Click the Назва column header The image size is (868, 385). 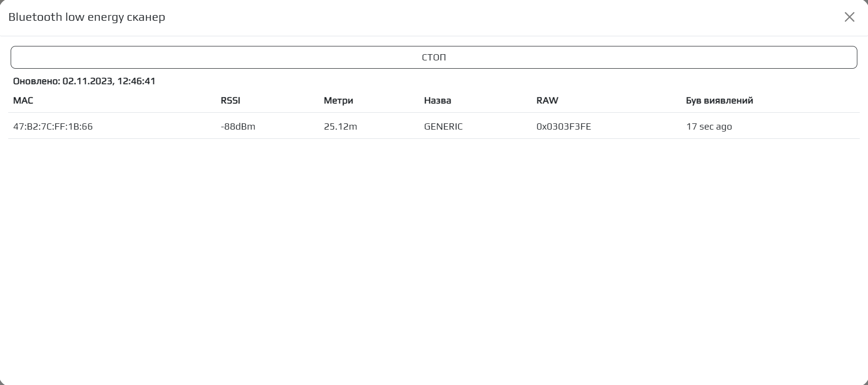437,101
